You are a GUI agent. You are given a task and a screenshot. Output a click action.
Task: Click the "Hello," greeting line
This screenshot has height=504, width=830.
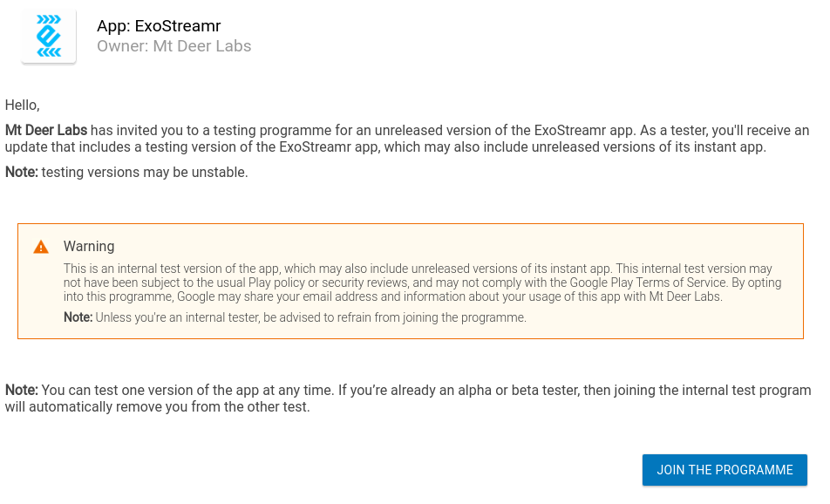[x=23, y=106]
